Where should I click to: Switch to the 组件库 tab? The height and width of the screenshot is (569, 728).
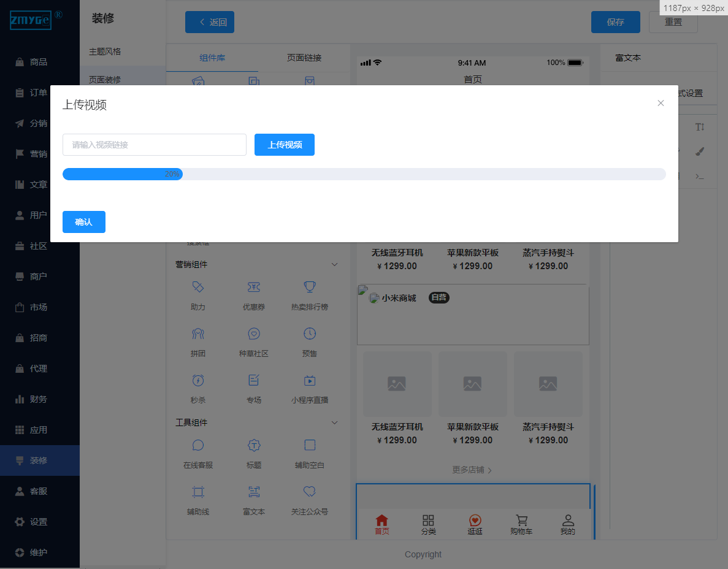pos(212,58)
